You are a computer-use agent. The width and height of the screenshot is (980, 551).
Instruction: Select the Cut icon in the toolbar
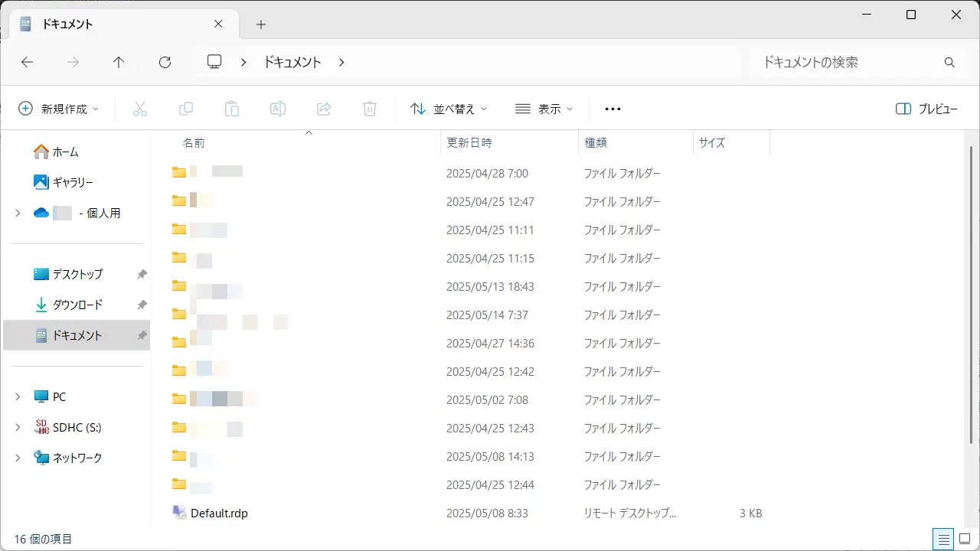[140, 109]
